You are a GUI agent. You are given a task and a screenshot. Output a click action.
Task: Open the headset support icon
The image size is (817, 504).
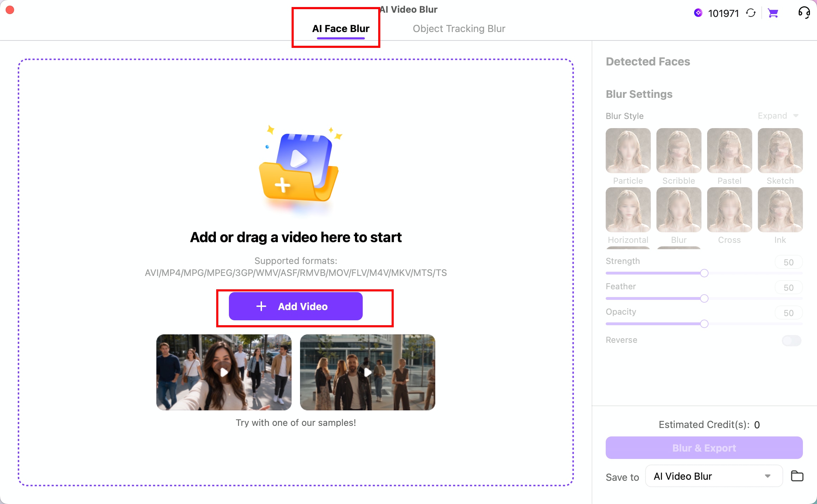pyautogui.click(x=804, y=13)
